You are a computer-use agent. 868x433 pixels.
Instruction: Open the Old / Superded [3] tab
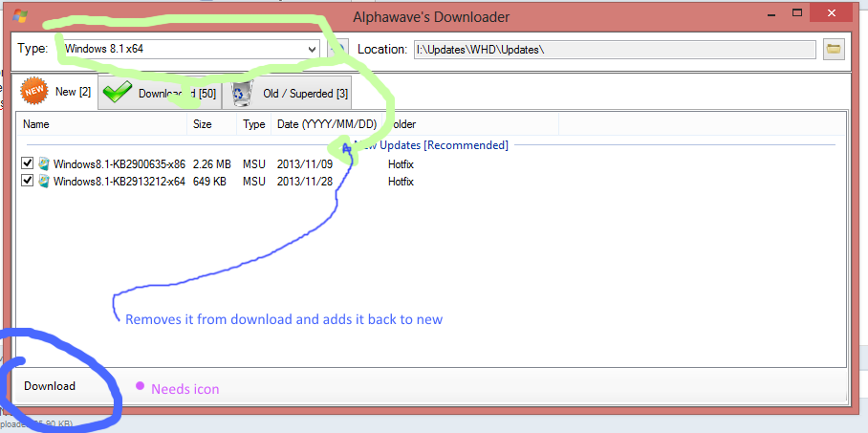(288, 94)
